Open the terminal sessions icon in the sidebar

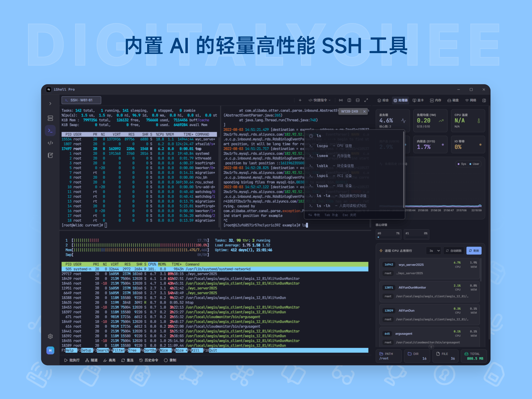50,130
